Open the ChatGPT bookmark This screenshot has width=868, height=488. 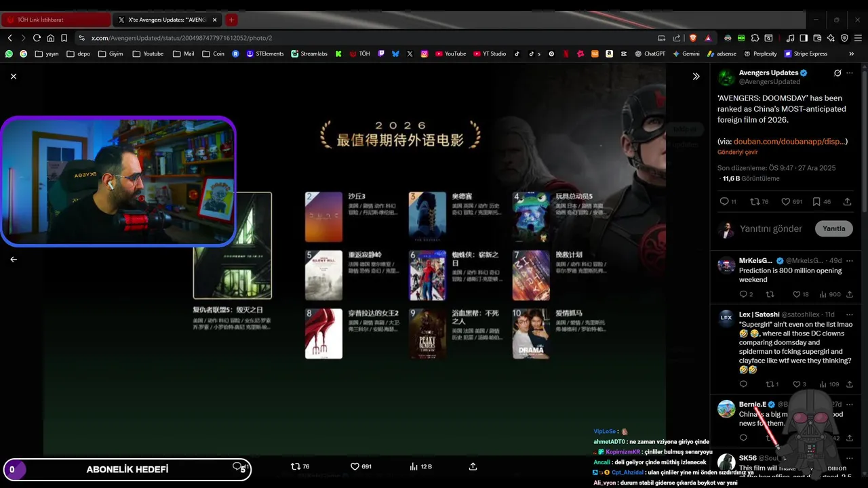tap(650, 54)
